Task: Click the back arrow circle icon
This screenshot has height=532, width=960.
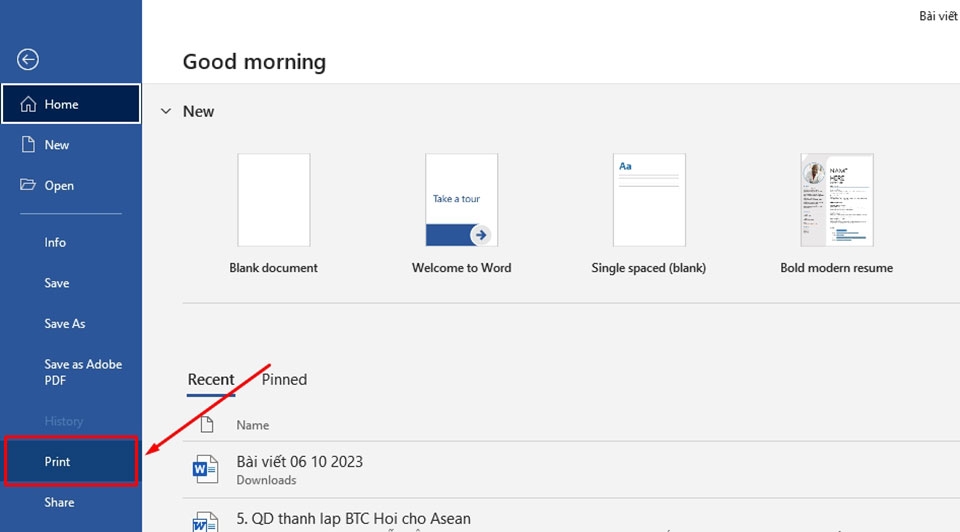Action: click(x=28, y=60)
